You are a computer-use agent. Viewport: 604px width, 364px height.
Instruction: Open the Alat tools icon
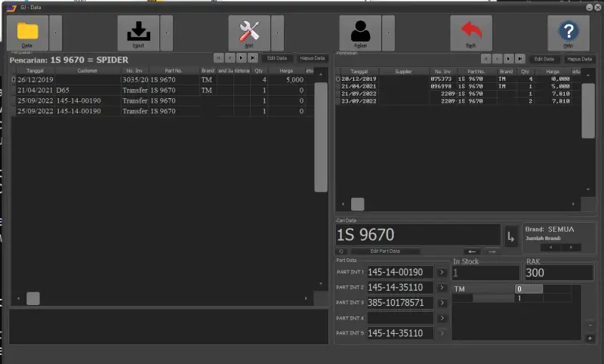pyautogui.click(x=249, y=33)
